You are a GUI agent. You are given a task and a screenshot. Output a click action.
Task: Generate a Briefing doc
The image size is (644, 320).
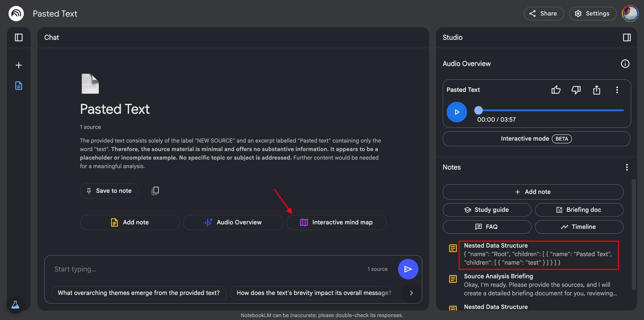579,210
